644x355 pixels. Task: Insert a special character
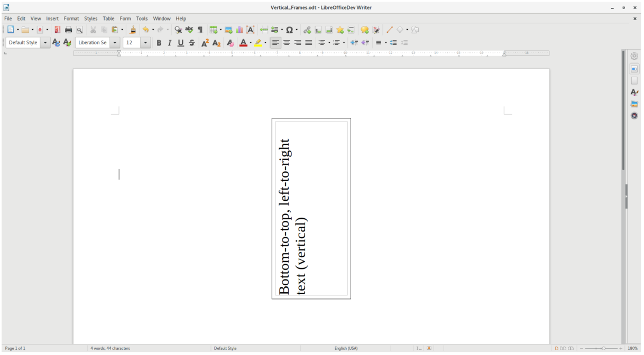point(289,30)
